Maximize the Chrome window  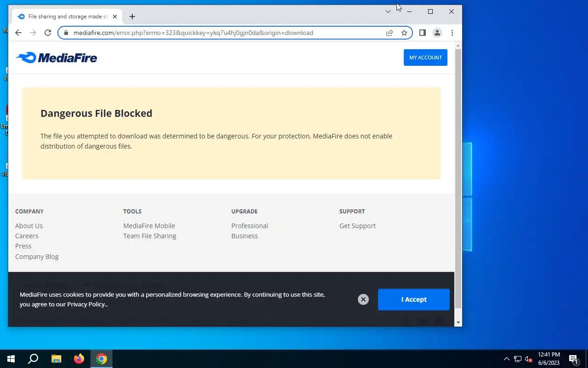[430, 11]
